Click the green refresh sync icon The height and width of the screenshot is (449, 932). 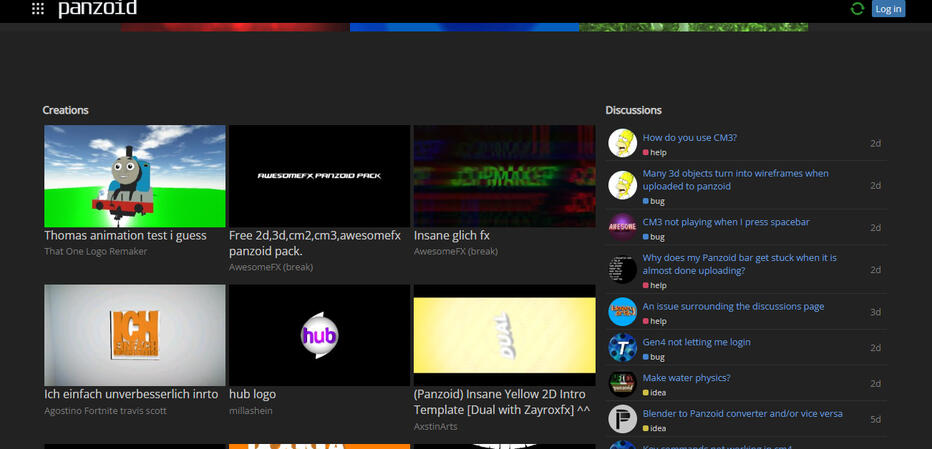tap(857, 8)
